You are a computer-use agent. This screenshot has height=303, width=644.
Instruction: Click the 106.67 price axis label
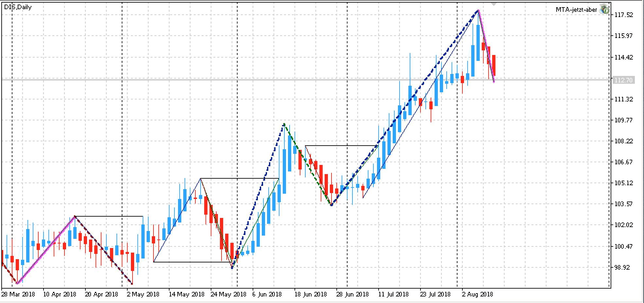(624, 162)
